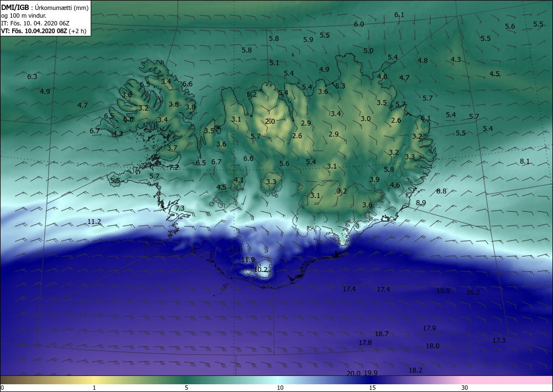Click the 7.2 value on the map
This screenshot has height=392, width=553.
click(174, 168)
